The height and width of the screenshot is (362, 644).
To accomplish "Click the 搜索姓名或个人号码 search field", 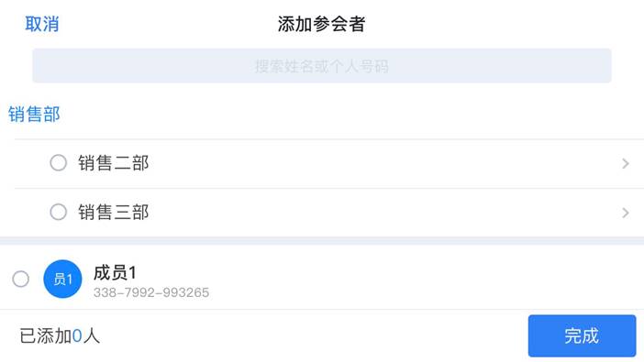I will [x=322, y=66].
